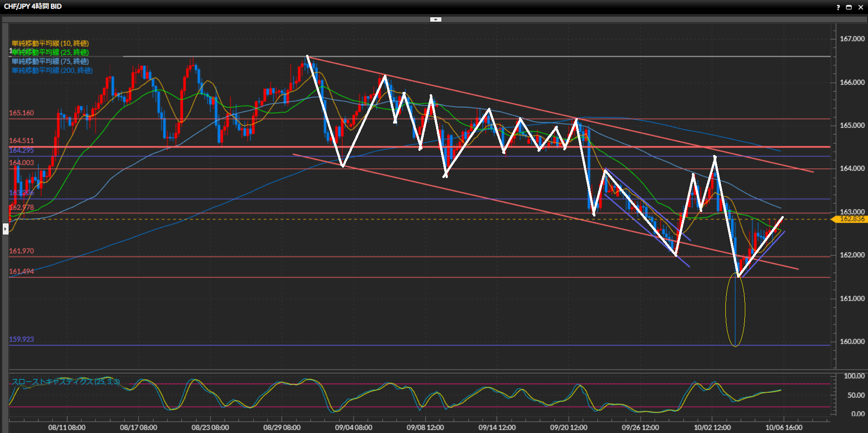The image size is (868, 433).
Task: Click the CHF/JPY 4時間 BID title
Action: click(33, 6)
